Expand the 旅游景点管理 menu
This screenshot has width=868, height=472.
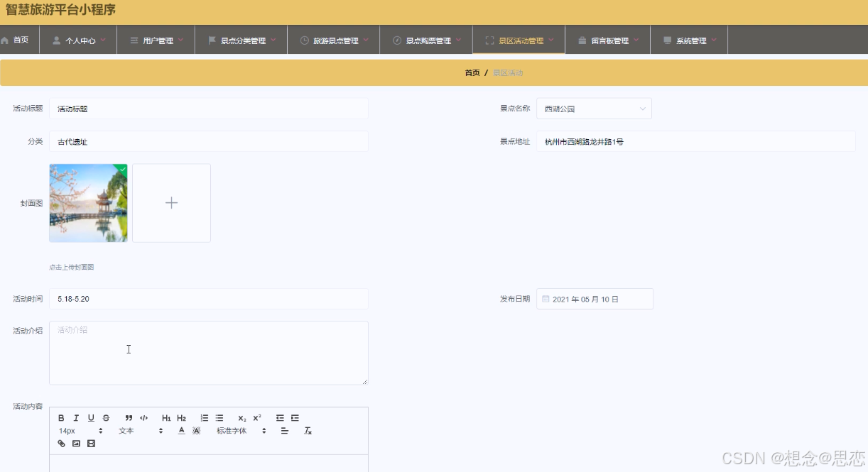point(334,40)
